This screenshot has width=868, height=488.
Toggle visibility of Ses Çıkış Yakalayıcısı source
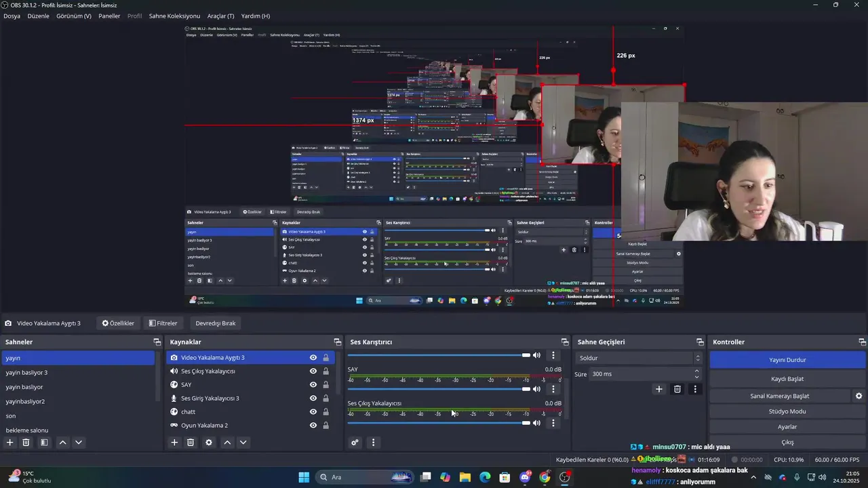pyautogui.click(x=313, y=371)
